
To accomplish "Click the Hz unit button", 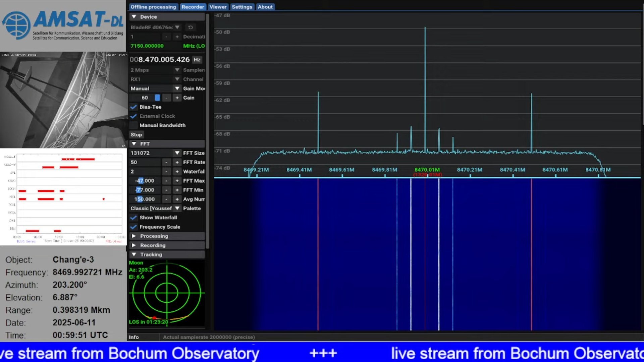I will [197, 60].
